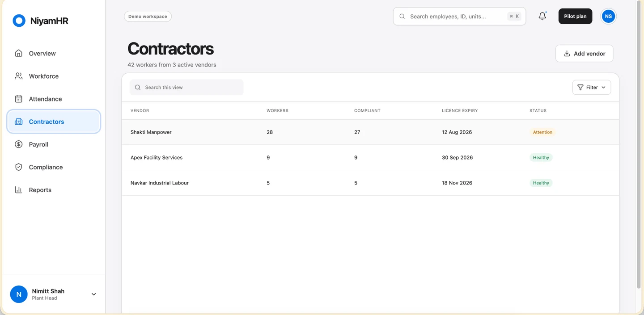Click the 42 workers from 3 active vendors subtitle
This screenshot has width=644, height=315.
[172, 65]
